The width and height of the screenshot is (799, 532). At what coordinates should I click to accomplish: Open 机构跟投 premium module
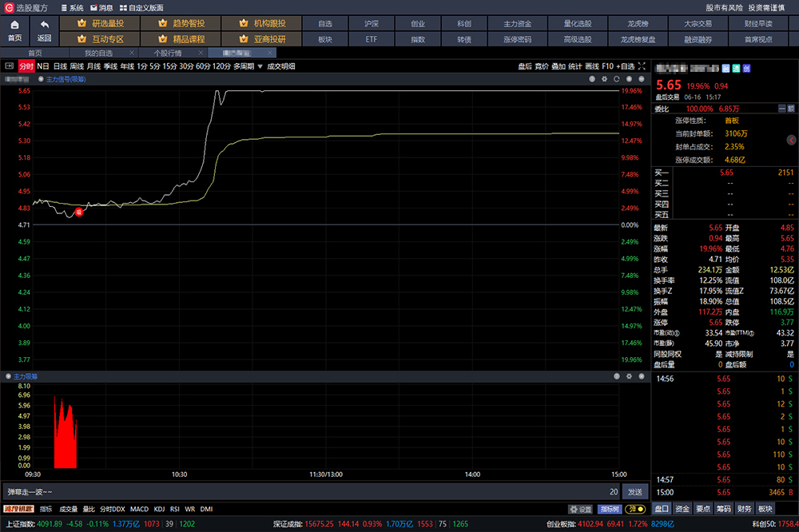point(262,23)
